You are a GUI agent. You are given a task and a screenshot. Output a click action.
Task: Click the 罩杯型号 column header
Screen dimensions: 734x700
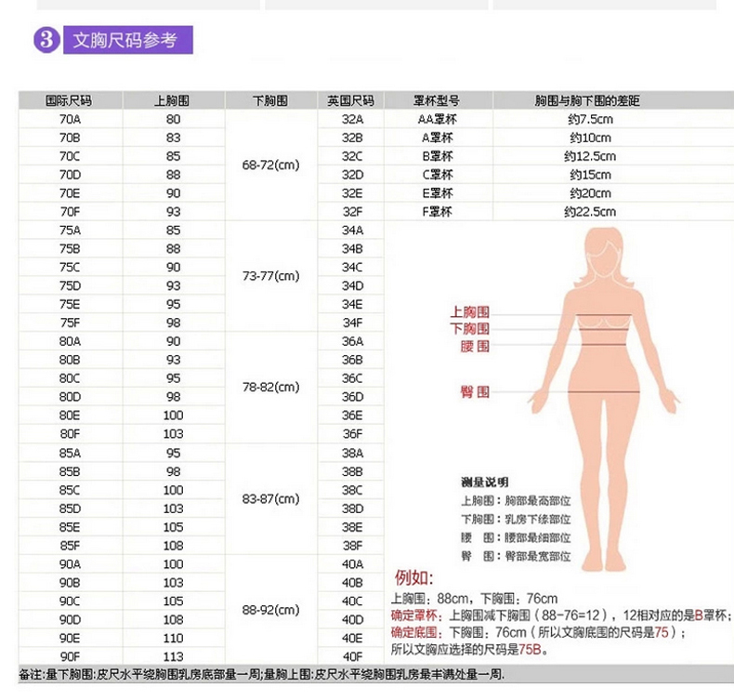coord(437,100)
